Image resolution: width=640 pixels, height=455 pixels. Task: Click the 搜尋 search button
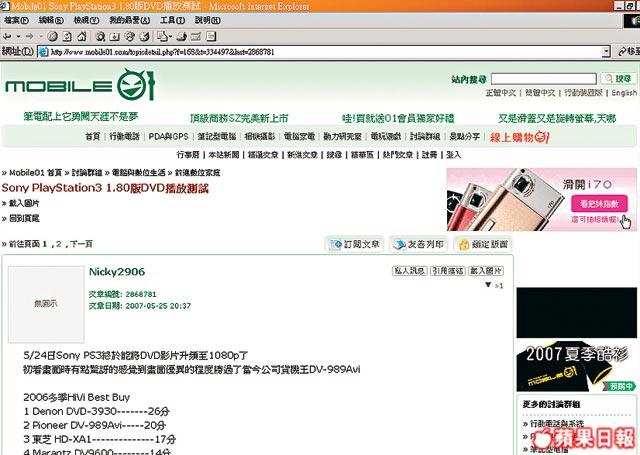point(618,79)
